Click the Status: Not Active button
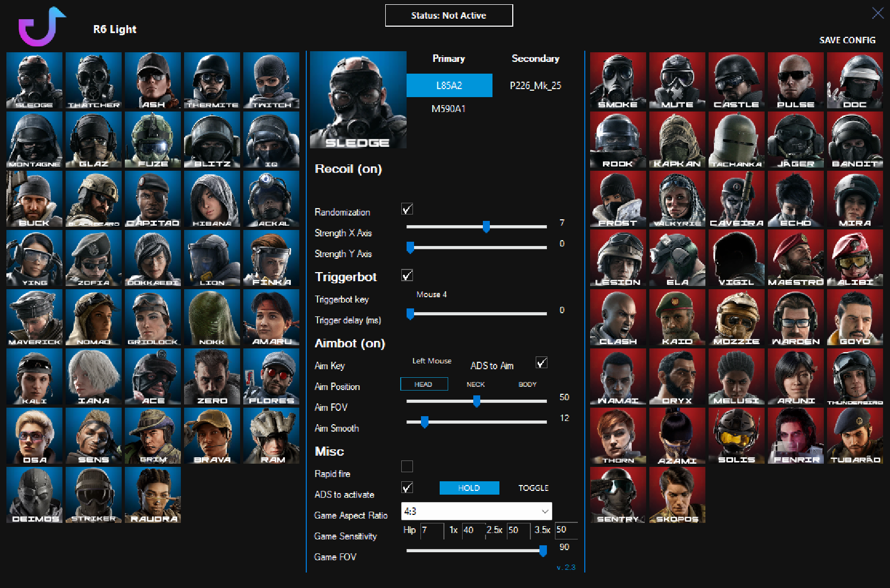This screenshot has width=890, height=588. [449, 15]
